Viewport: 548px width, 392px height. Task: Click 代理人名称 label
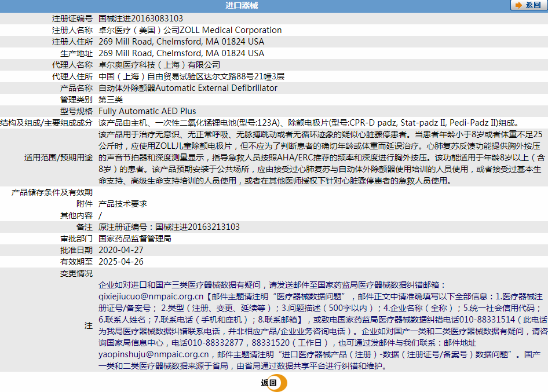(72, 65)
